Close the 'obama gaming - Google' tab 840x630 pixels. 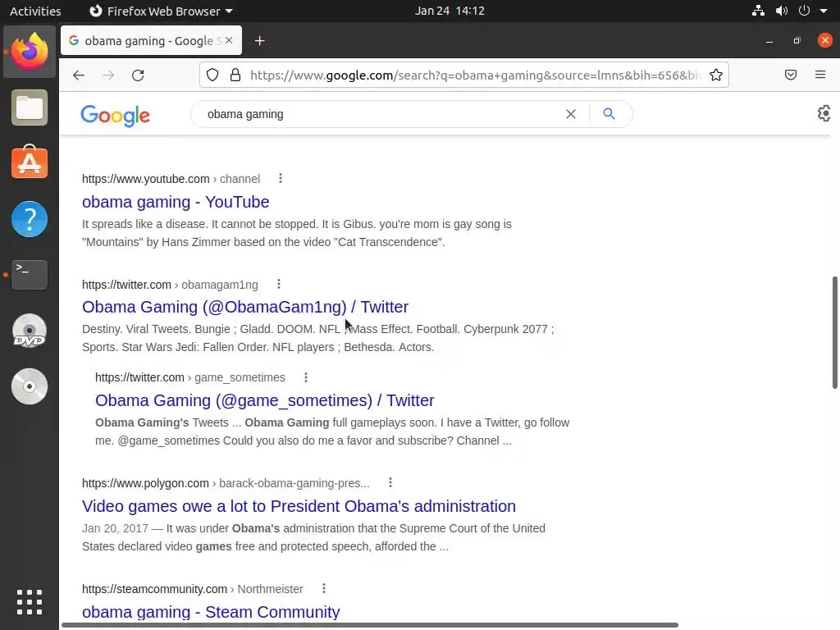[229, 40]
